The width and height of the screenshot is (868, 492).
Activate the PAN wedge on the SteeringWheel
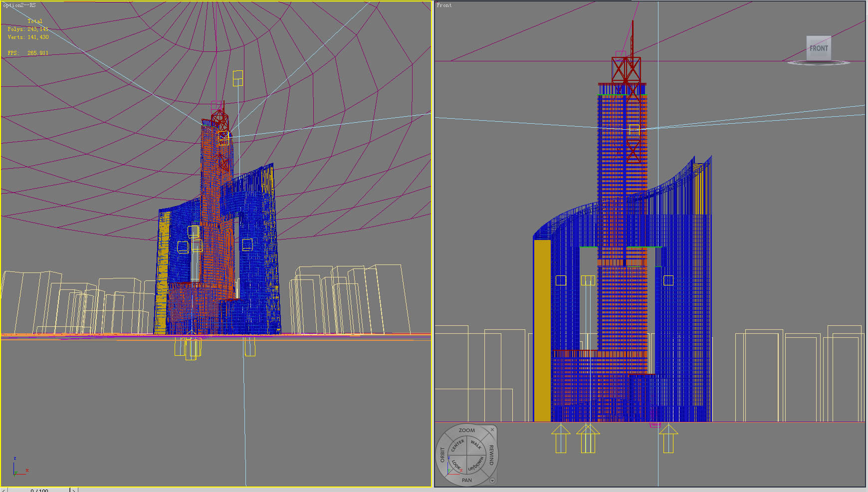pos(467,480)
